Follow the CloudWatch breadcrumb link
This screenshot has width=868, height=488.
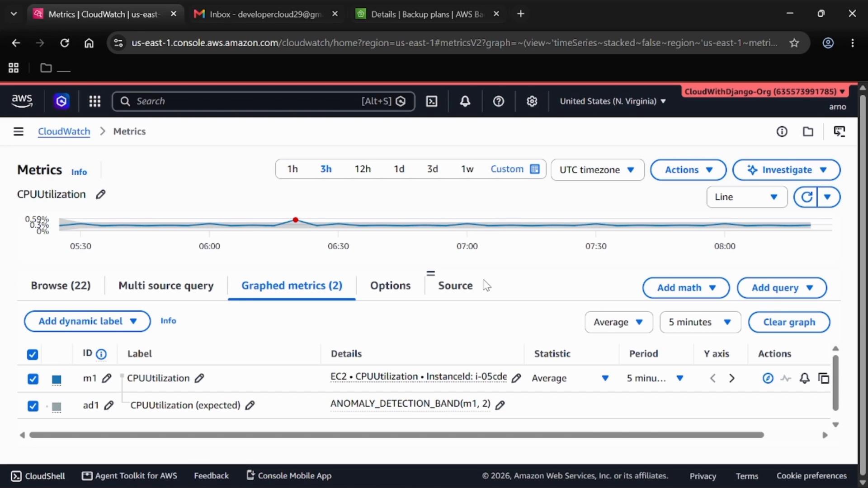[x=64, y=131]
